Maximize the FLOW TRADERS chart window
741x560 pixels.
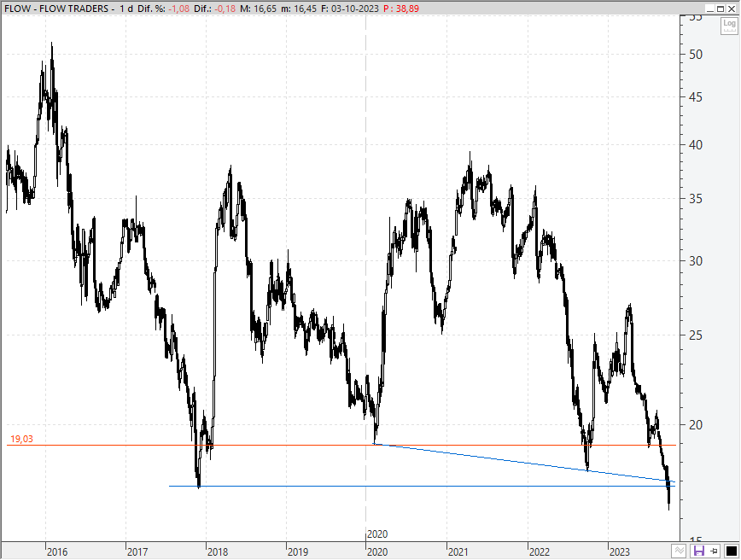pyautogui.click(x=721, y=9)
